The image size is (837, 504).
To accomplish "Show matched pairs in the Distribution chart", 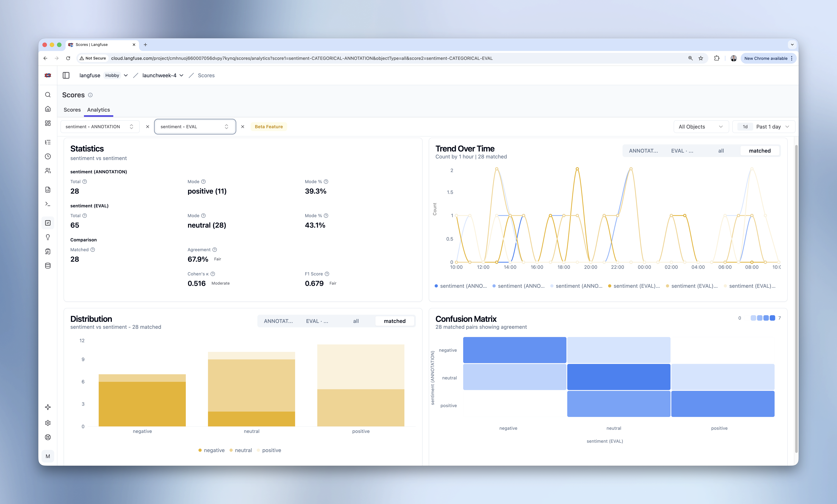I will 395,321.
